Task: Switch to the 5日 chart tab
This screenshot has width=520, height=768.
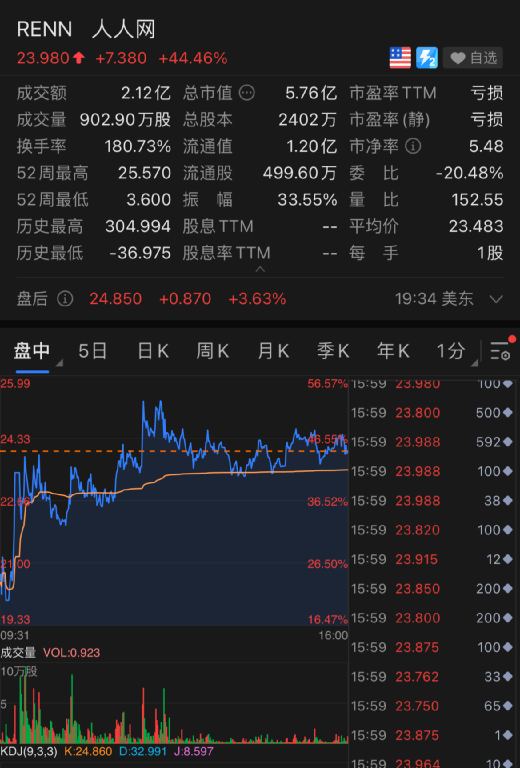Action: click(x=93, y=351)
